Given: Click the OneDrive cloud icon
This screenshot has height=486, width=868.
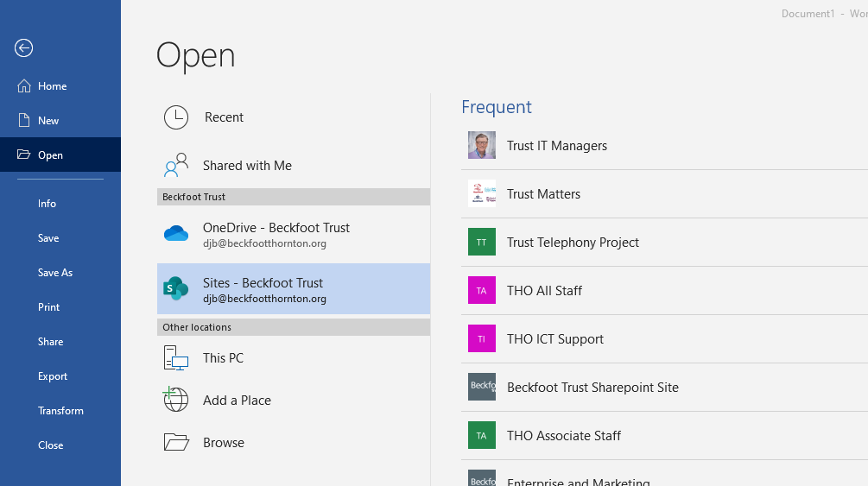Looking at the screenshot, I should [176, 234].
